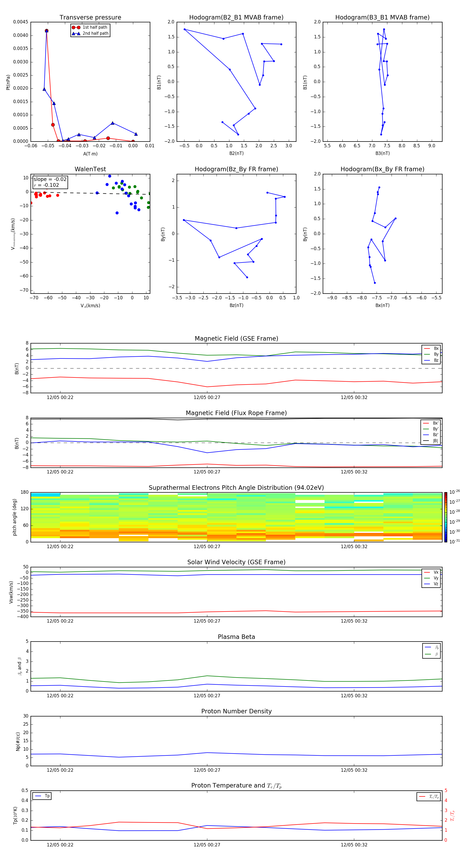Click 'Hodogram(B3_B1 MVAB frame)' title
This screenshot has height=868, width=473.
point(382,18)
